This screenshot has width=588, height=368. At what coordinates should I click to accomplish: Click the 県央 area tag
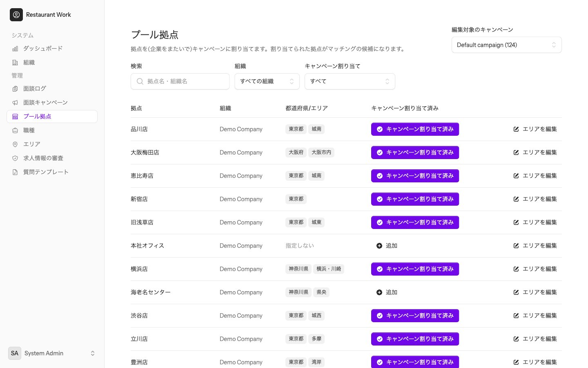tap(321, 292)
